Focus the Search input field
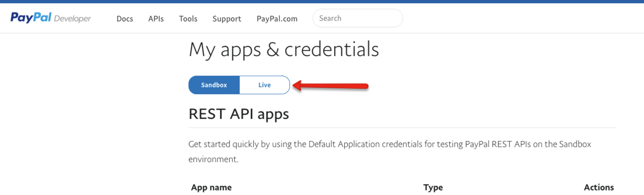644x195 pixels. point(358,18)
